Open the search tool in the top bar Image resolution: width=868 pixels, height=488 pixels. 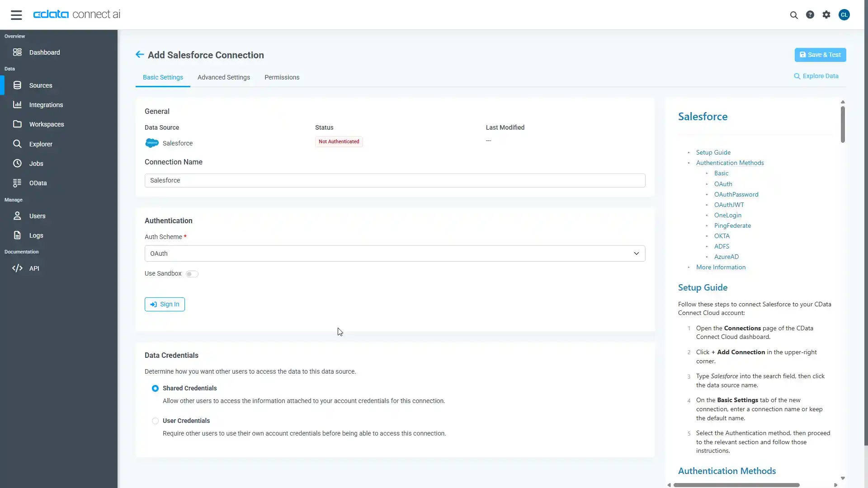pyautogui.click(x=794, y=14)
